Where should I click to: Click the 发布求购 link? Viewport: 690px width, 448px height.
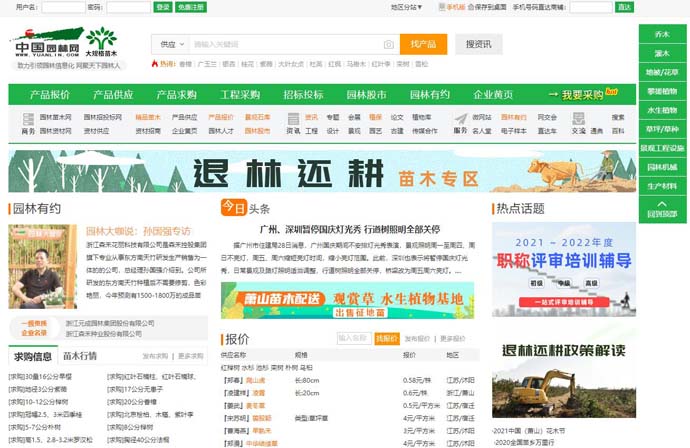pos(155,356)
